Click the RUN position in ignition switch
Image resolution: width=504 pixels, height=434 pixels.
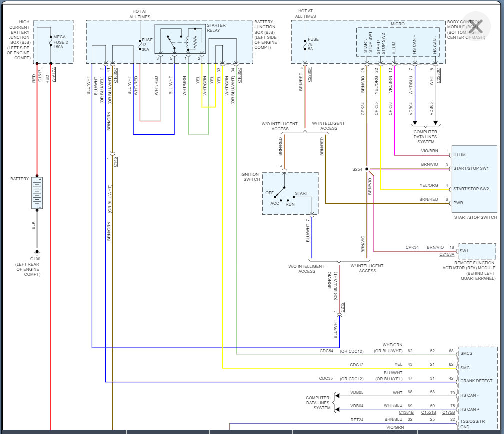pyautogui.click(x=290, y=204)
